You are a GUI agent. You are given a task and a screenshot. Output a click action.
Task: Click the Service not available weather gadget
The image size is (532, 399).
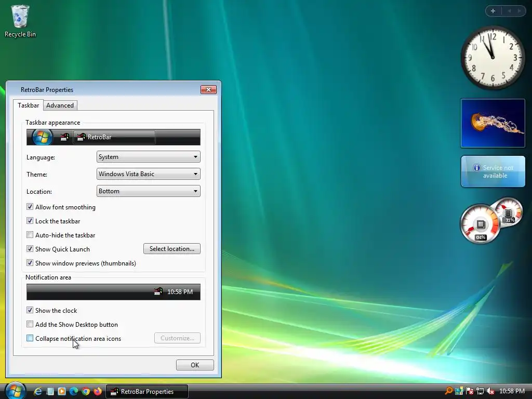pos(493,171)
